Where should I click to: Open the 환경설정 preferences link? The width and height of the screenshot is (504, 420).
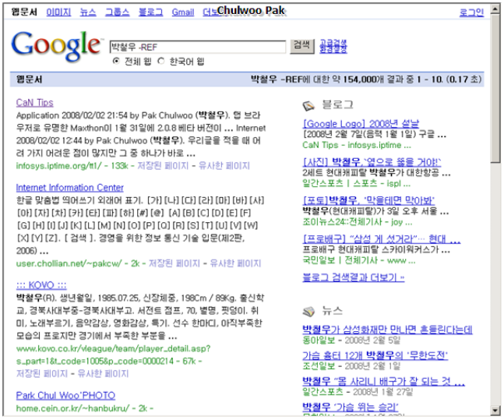click(x=333, y=49)
